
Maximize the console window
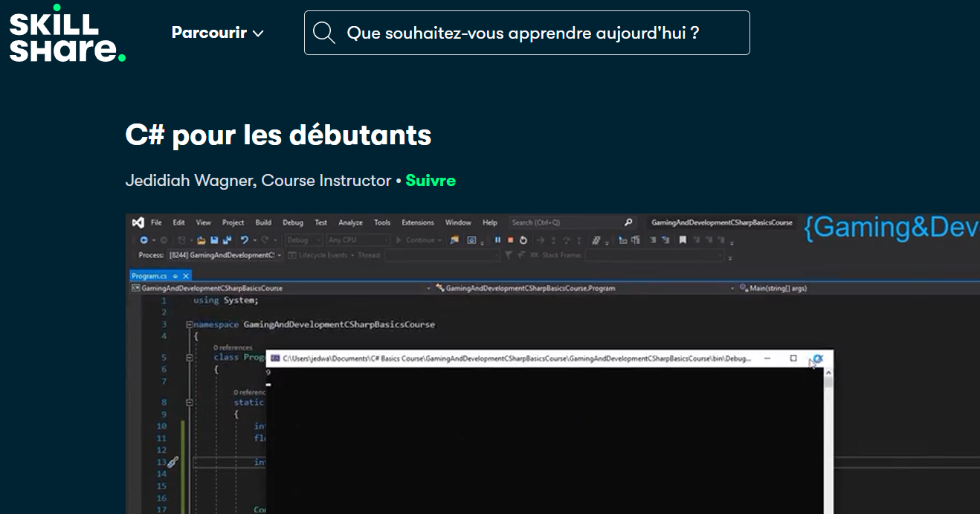click(x=793, y=359)
